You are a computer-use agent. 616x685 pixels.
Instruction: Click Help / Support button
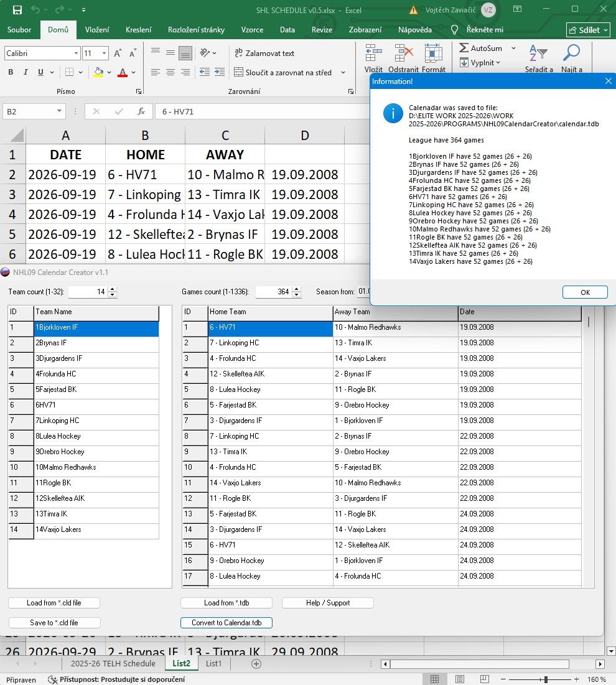pos(328,603)
